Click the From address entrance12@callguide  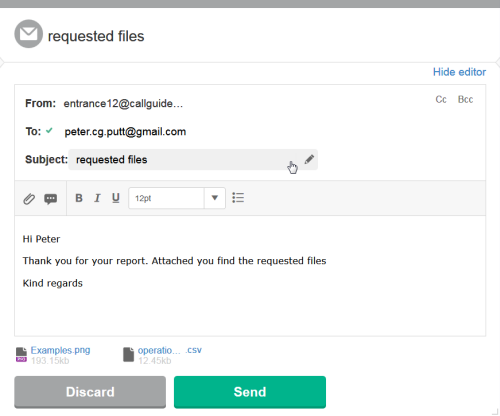pyautogui.click(x=123, y=104)
